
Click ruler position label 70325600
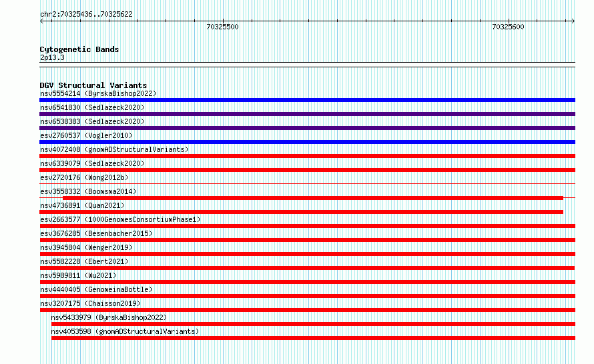click(508, 27)
